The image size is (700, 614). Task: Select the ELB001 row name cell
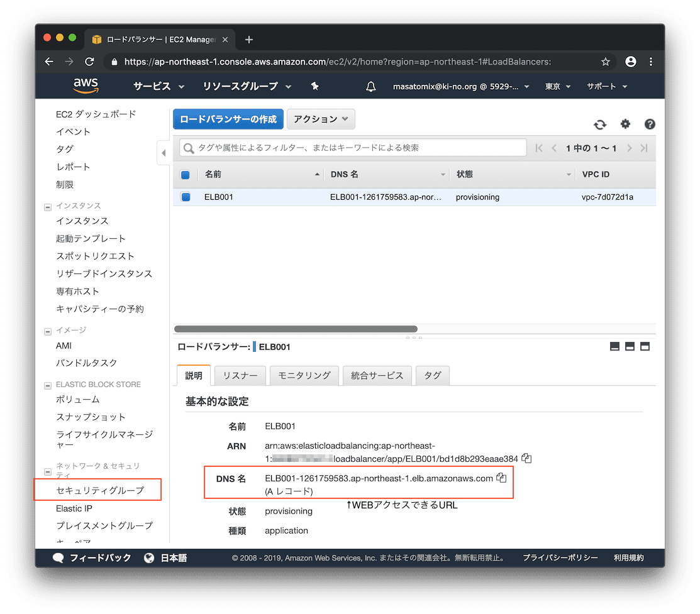(x=219, y=197)
